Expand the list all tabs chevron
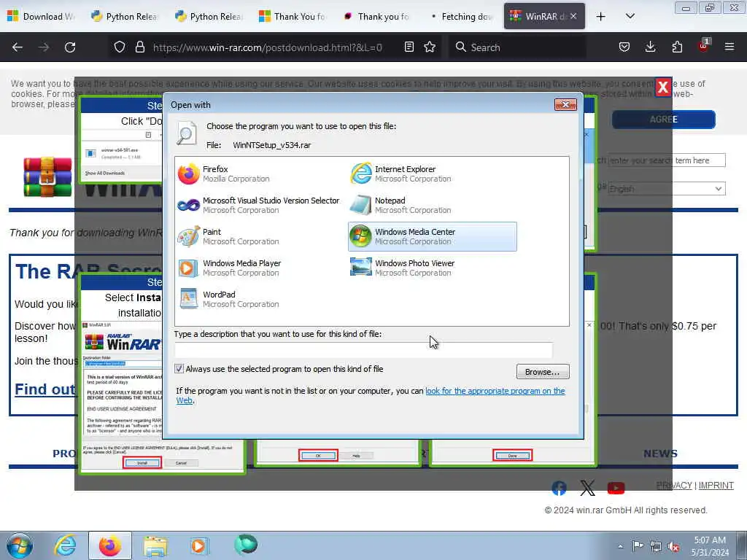Image resolution: width=747 pixels, height=560 pixels. pyautogui.click(x=630, y=16)
